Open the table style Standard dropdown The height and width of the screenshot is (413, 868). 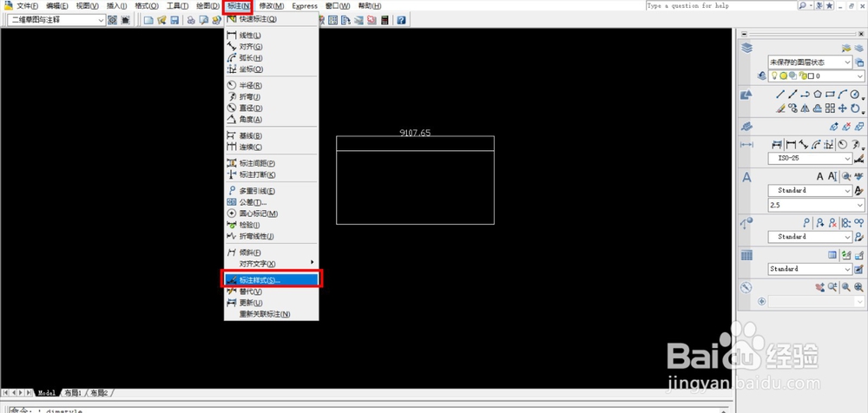[810, 269]
